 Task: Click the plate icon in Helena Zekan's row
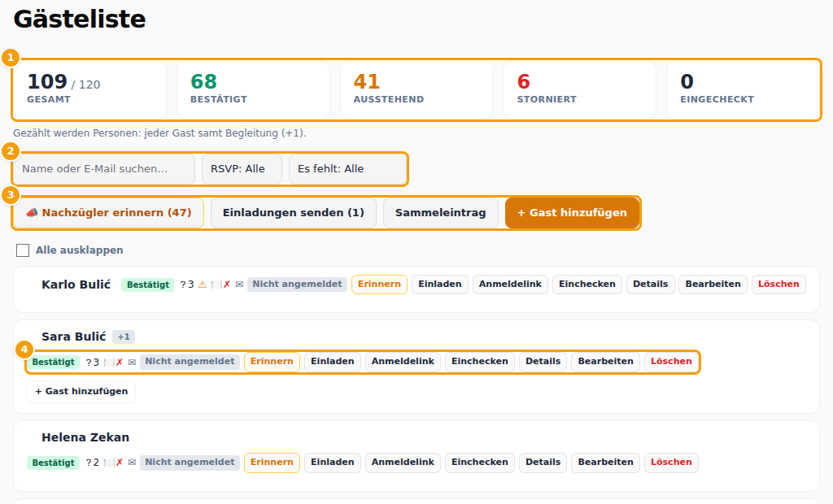[108, 463]
